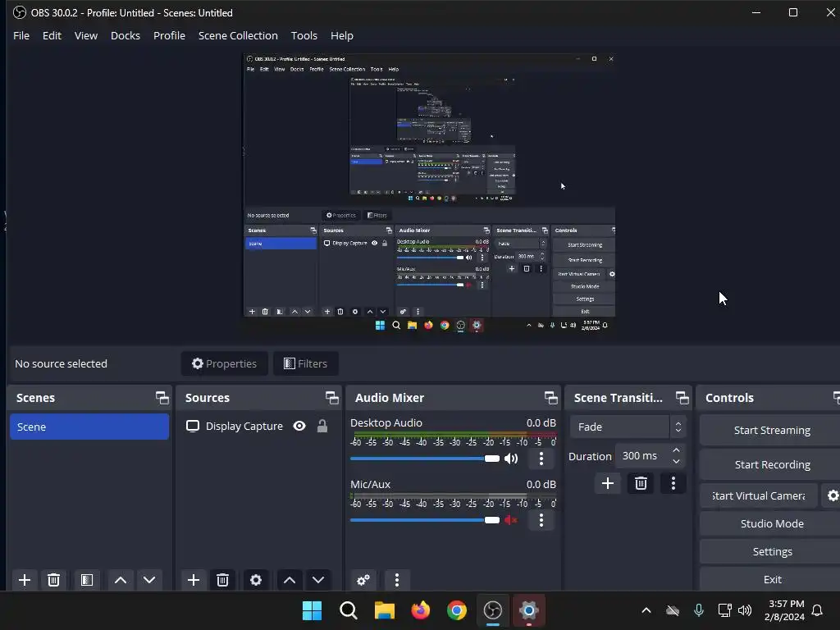Viewport: 840px width, 630px height.
Task: Open Docks menu
Action: 126,35
